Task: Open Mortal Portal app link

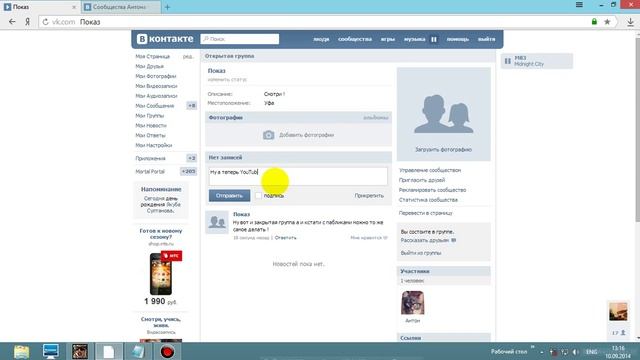Action: pos(150,171)
